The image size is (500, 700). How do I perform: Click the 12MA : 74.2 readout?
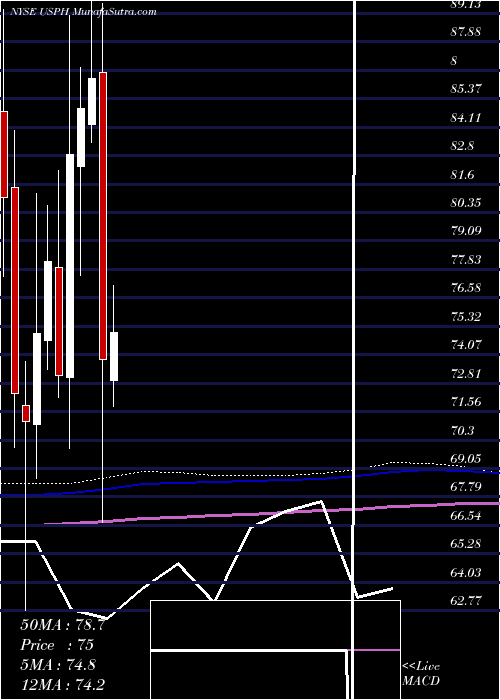(62, 684)
